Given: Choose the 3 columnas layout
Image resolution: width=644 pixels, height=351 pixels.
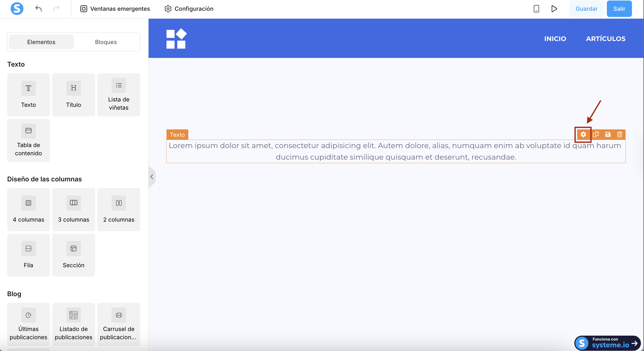Looking at the screenshot, I should point(74,209).
